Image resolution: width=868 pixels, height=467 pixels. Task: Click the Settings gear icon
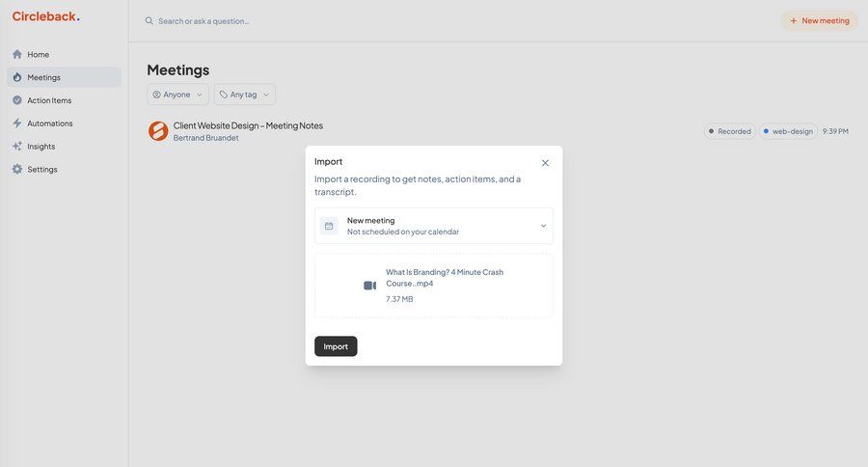point(17,170)
